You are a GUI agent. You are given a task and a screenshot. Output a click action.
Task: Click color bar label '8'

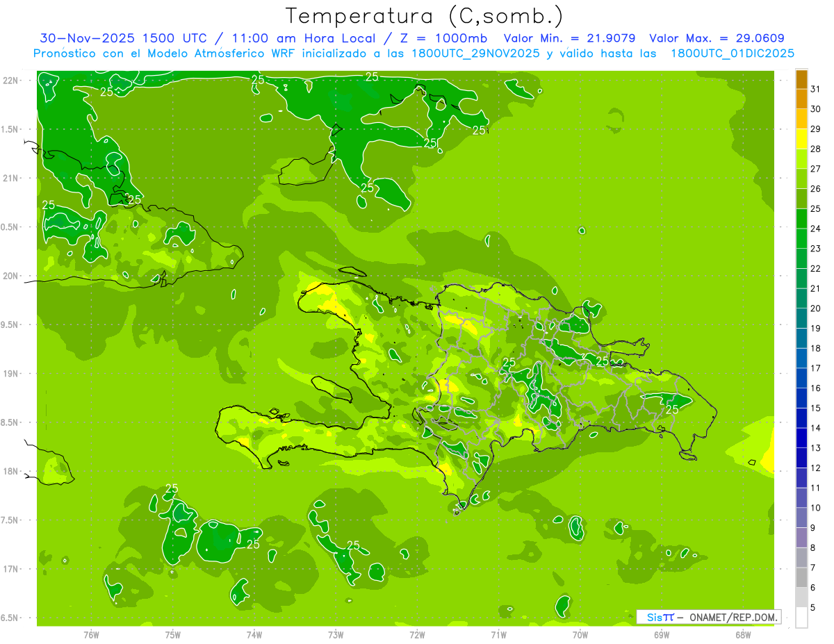(813, 547)
